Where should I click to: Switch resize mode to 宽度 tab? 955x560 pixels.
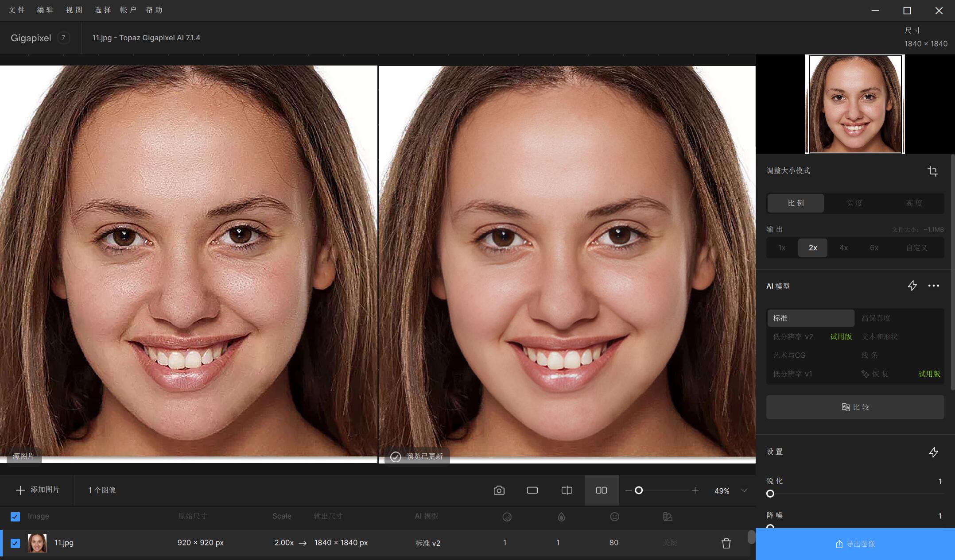tap(854, 203)
